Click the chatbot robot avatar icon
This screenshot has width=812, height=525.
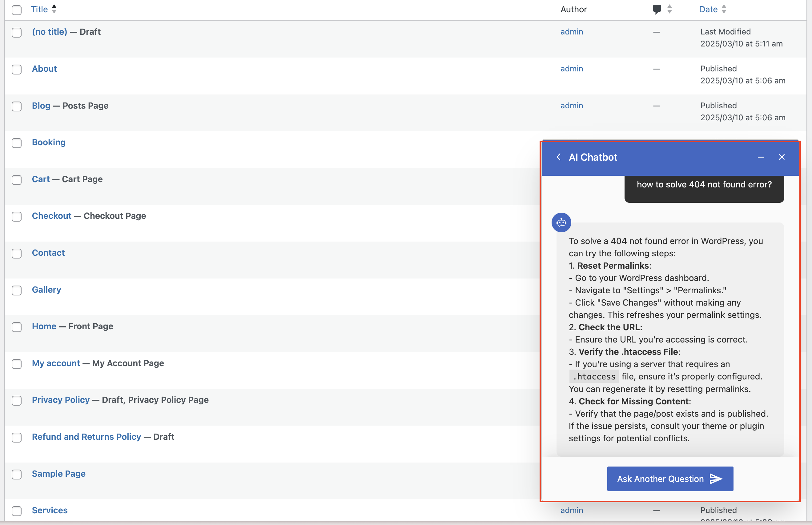tap(561, 222)
